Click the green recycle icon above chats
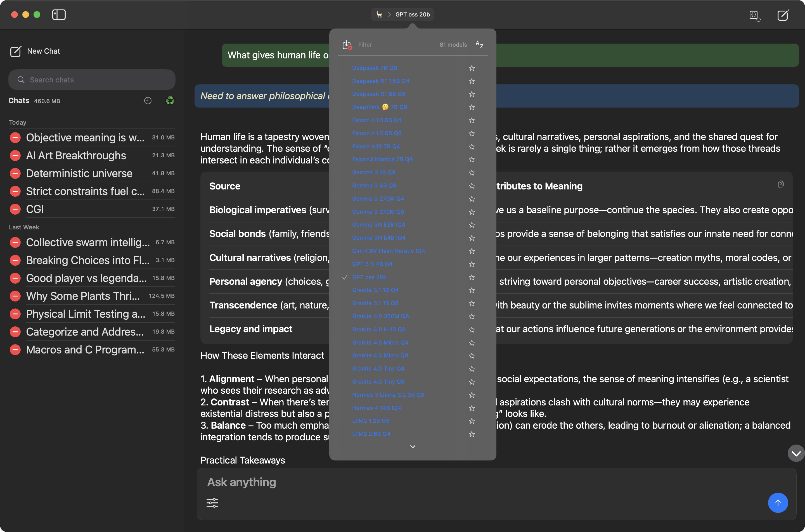The image size is (805, 532). [x=170, y=100]
